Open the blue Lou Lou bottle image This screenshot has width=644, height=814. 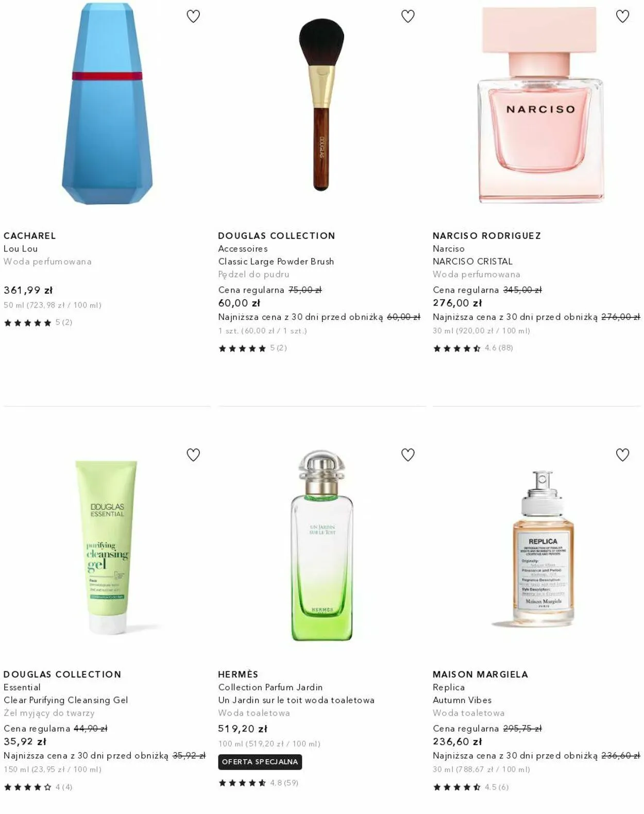click(x=107, y=104)
